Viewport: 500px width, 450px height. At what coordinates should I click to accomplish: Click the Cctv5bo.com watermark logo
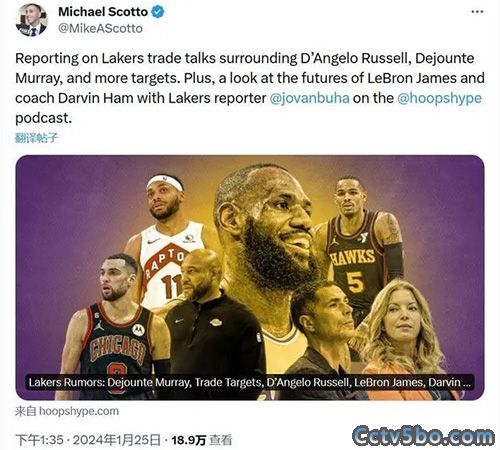pos(424,436)
